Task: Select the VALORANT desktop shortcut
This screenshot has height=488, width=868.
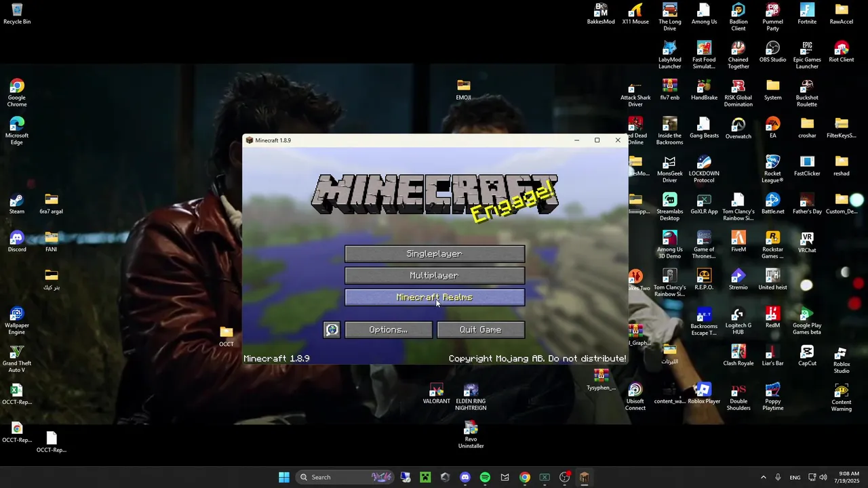Action: point(437,394)
